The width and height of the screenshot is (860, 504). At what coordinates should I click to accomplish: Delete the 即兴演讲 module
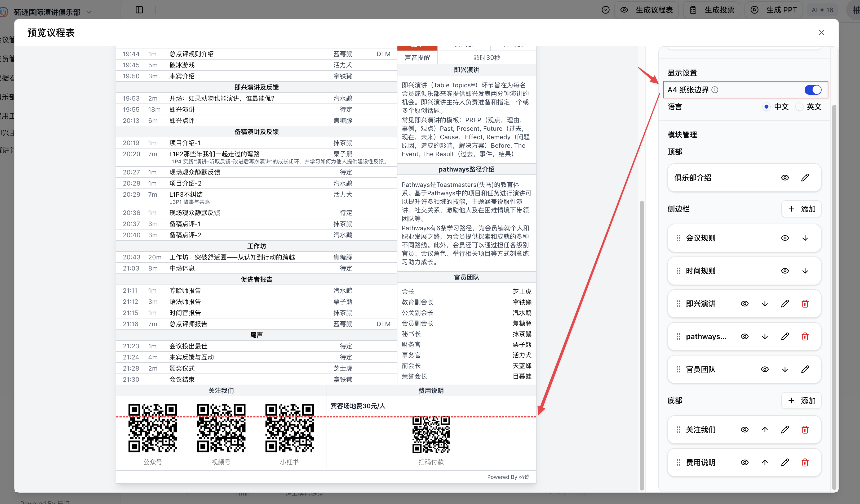805,304
